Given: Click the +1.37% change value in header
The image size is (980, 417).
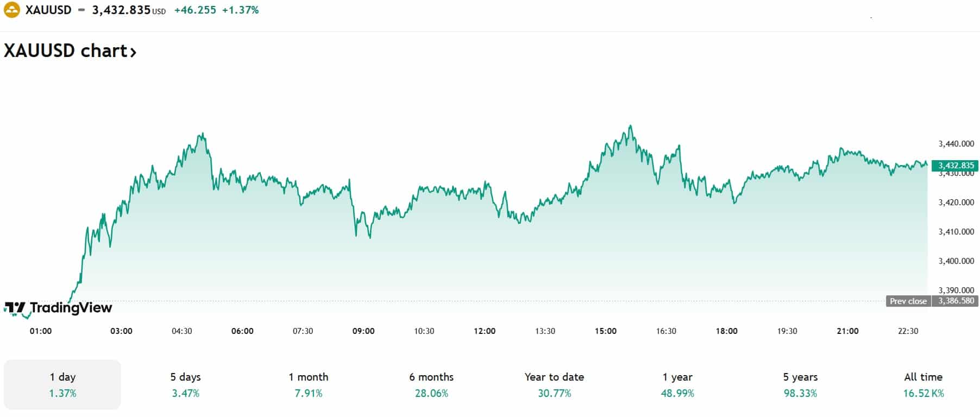Looking at the screenshot, I should click(240, 10).
